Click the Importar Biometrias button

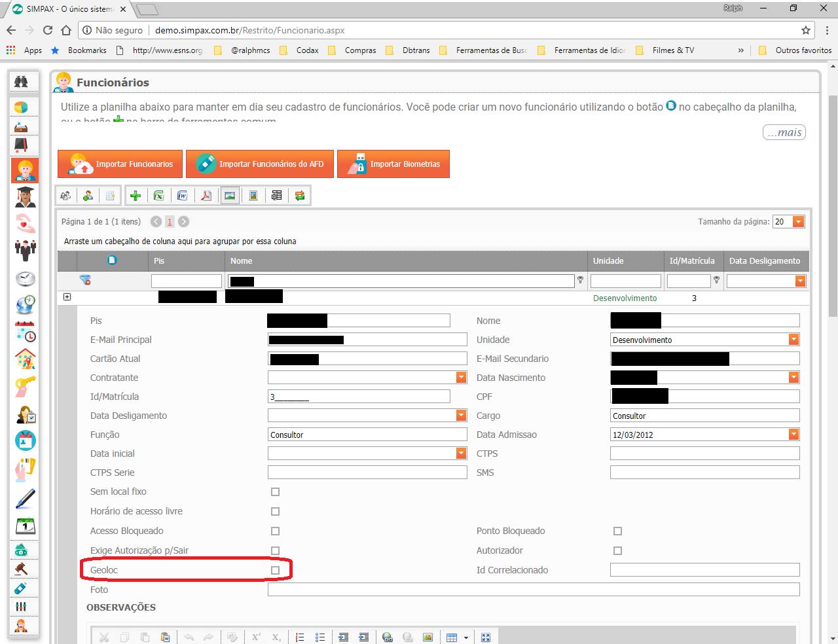point(393,164)
